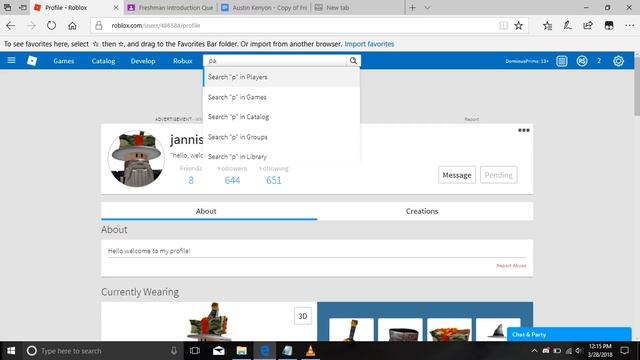
Task: Open the Roblox notifications feed icon
Action: (562, 61)
